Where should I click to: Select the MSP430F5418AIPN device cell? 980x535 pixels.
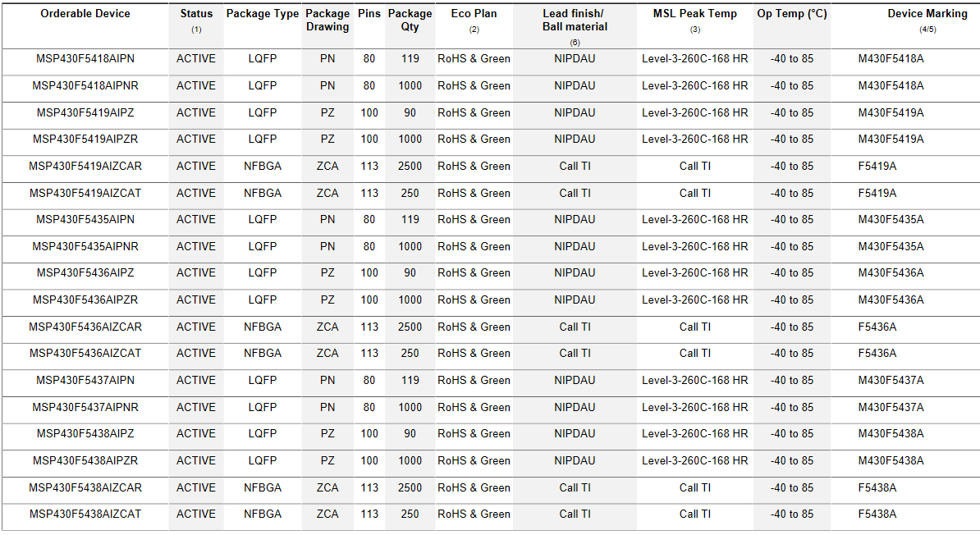click(x=85, y=59)
